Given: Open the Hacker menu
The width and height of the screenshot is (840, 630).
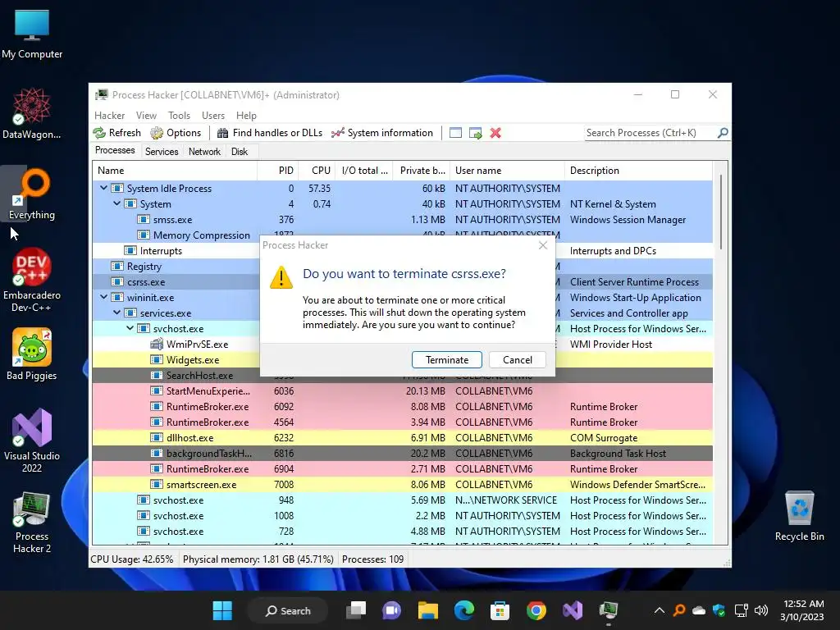Looking at the screenshot, I should [x=109, y=115].
